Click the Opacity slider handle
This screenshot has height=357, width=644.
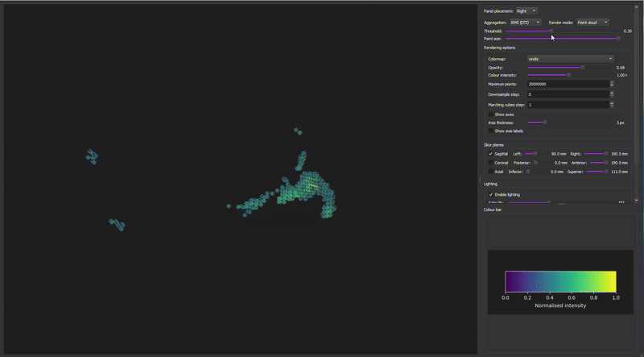coord(583,68)
